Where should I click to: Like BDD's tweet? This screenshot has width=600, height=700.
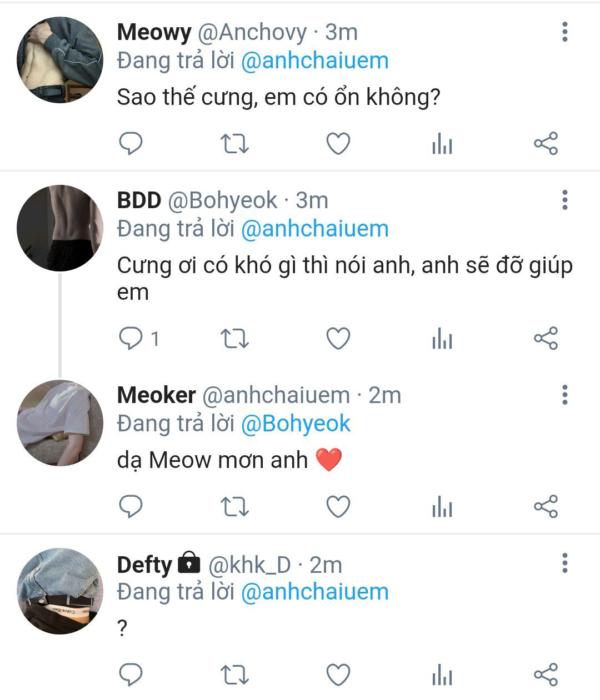(x=338, y=339)
